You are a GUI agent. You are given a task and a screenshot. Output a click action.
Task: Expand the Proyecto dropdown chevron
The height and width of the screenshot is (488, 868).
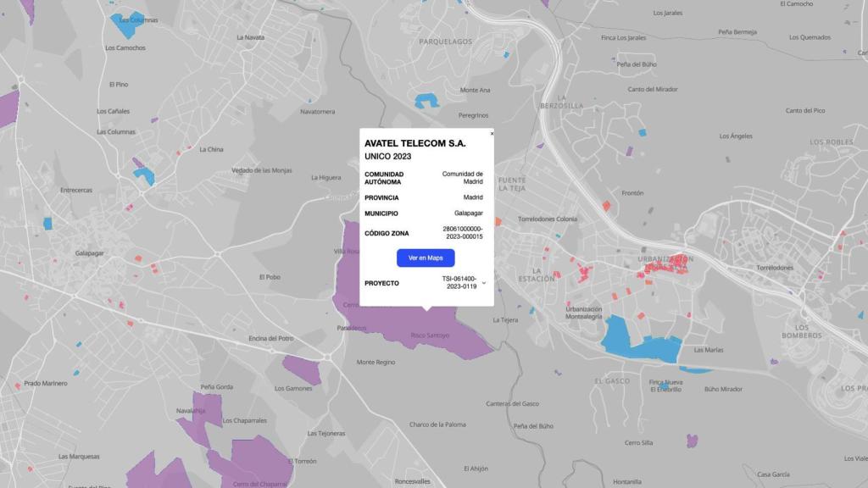click(484, 283)
